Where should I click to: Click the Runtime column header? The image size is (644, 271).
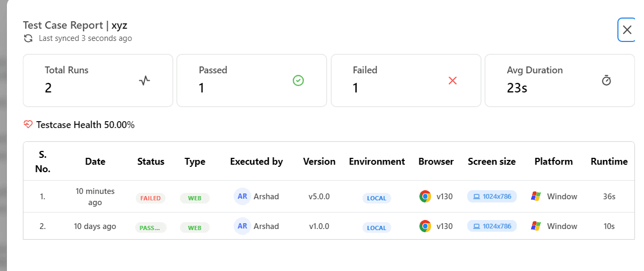[609, 162]
